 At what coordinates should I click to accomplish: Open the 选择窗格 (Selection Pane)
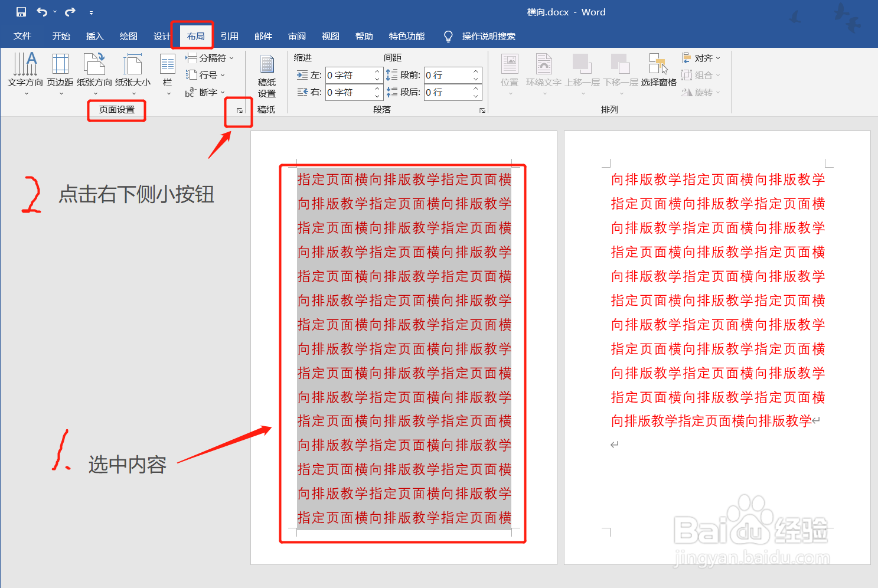(x=658, y=71)
